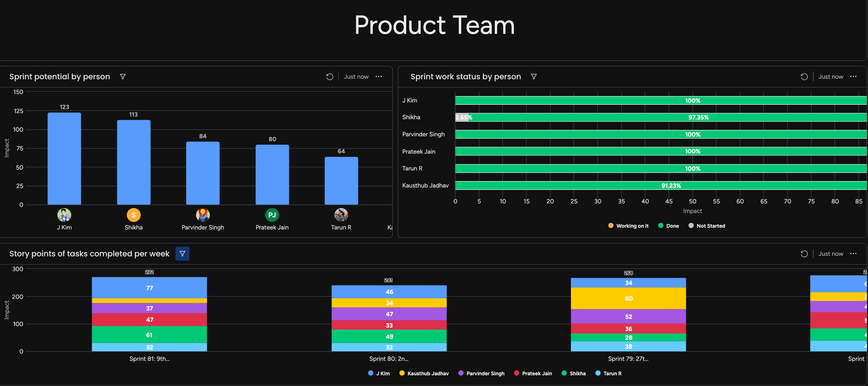Refresh the Sprint potential by person widget

click(x=329, y=77)
